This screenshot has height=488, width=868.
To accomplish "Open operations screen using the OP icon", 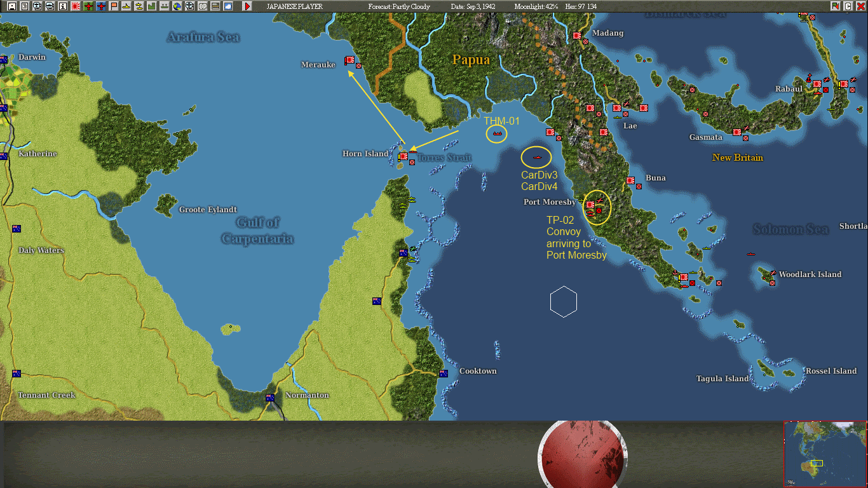I will click(x=203, y=6).
